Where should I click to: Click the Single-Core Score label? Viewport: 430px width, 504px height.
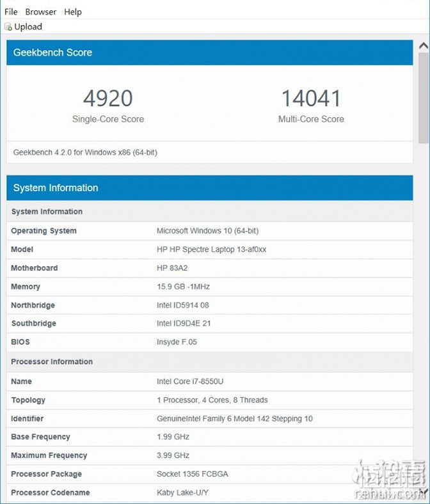[x=108, y=119]
